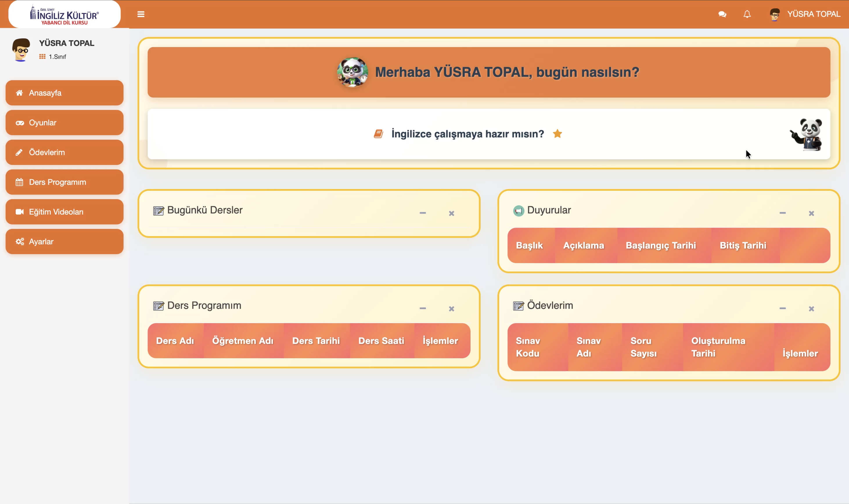The width and height of the screenshot is (849, 504).
Task: Click the grid icon beside 1.Sınıf
Action: 42,57
